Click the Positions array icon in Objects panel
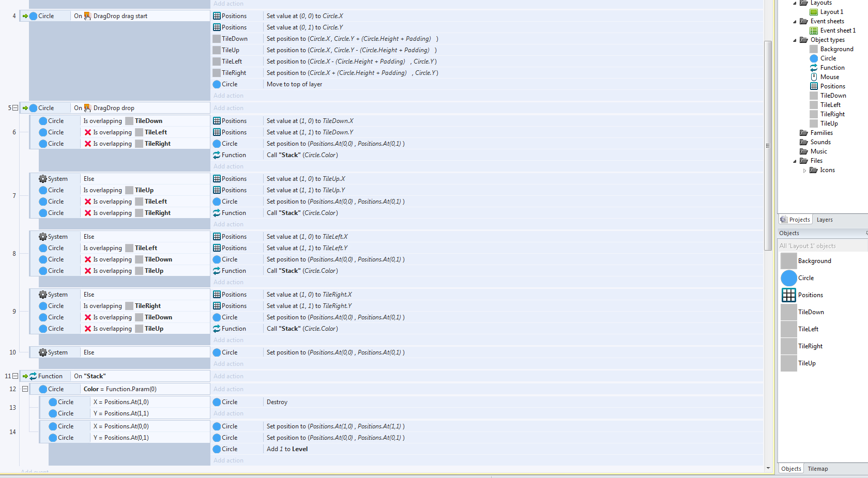Image resolution: width=868 pixels, height=478 pixels. pyautogui.click(x=788, y=295)
